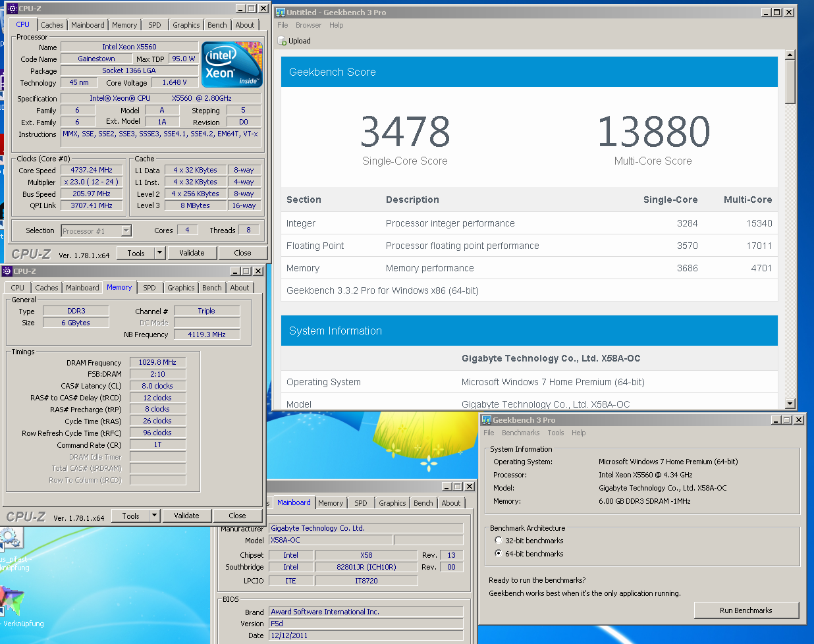
Task: Click the BIOS Date 12/12/2011 value
Action: click(366, 635)
